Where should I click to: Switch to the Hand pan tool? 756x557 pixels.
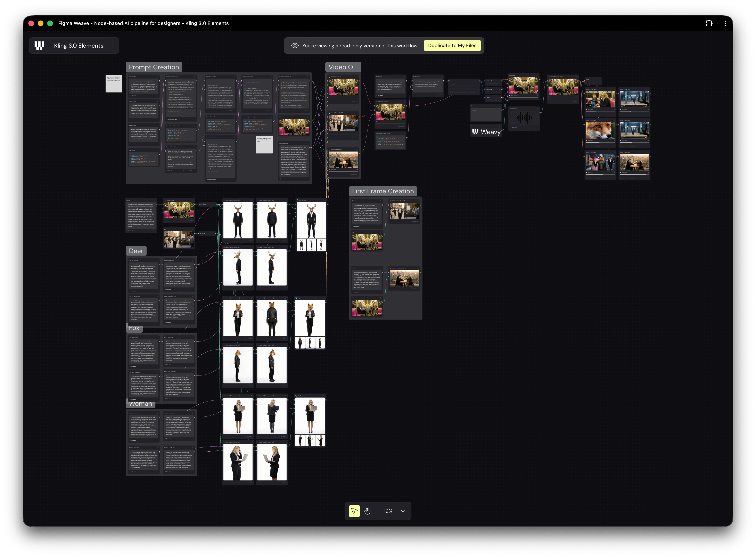coord(368,511)
